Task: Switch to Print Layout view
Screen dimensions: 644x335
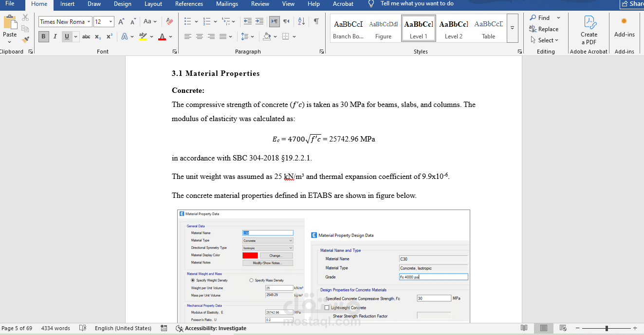Action: pos(544,328)
